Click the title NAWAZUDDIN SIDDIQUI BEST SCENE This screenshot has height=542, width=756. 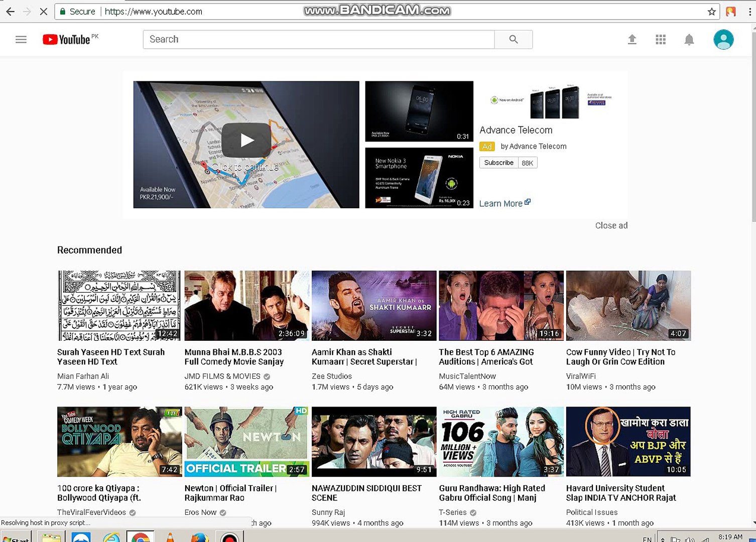[366, 493]
